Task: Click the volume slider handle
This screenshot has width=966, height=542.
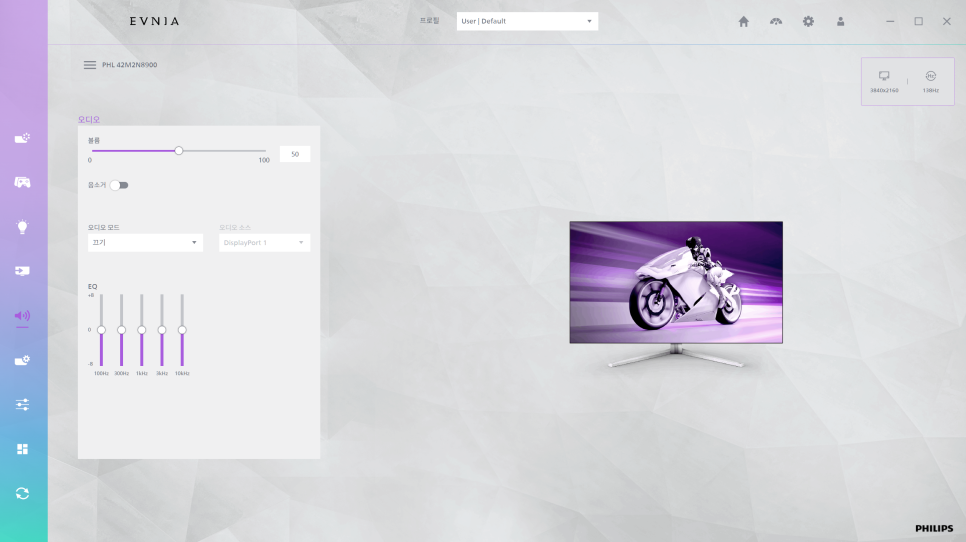Action: (179, 151)
